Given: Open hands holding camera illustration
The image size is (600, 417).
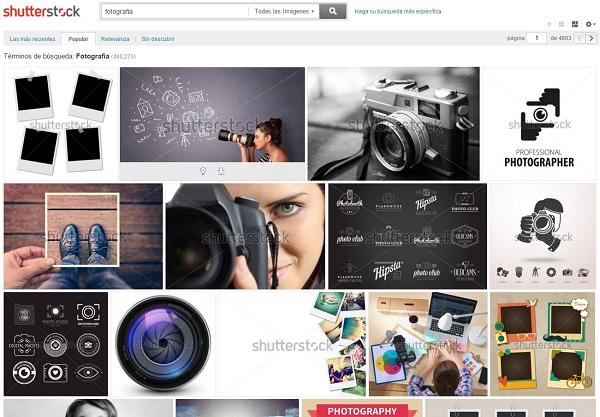Looking at the screenshot, I should point(542,236).
